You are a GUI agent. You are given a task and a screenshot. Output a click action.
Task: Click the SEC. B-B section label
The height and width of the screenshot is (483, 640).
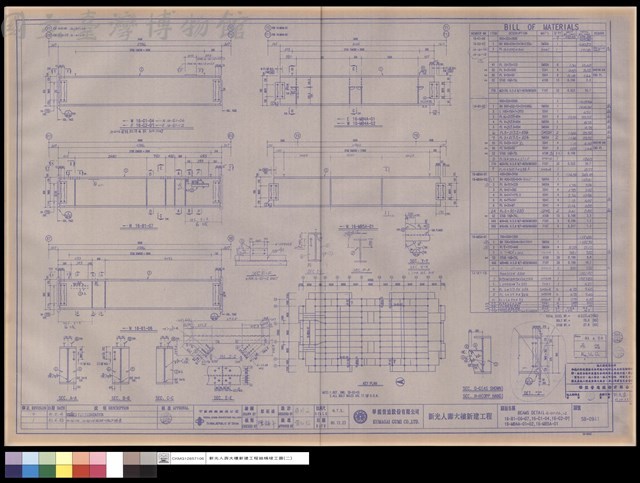coord(120,398)
